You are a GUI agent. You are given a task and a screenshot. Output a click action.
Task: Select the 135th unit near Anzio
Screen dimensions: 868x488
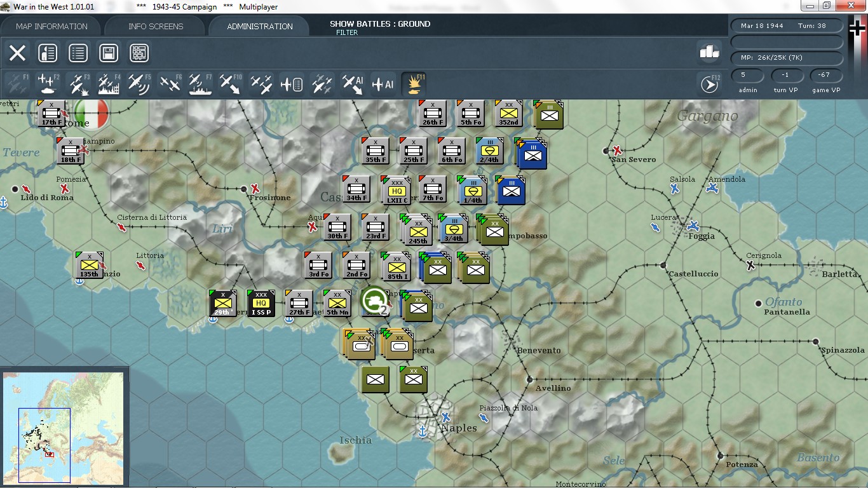pos(90,266)
